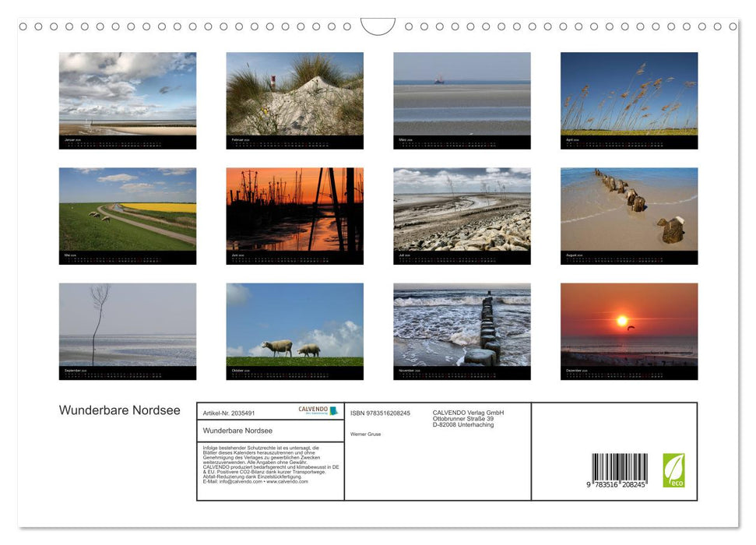Screen dimensions: 756x545
Task: Open the January beach and clouds photo
Action: coord(128,94)
